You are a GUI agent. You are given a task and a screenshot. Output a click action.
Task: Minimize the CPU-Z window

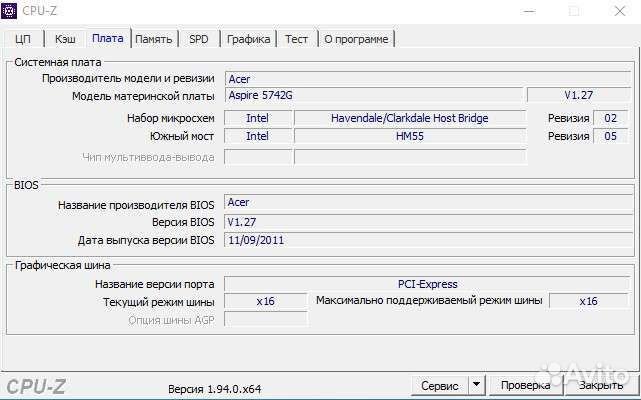pos(529,11)
